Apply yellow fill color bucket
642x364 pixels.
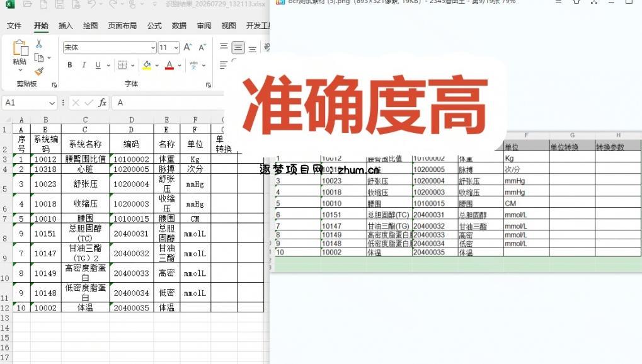(147, 65)
